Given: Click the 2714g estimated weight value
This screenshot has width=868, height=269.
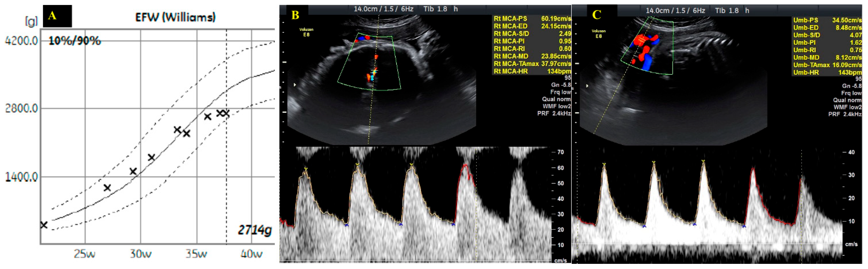Looking at the screenshot, I should coord(254,230).
